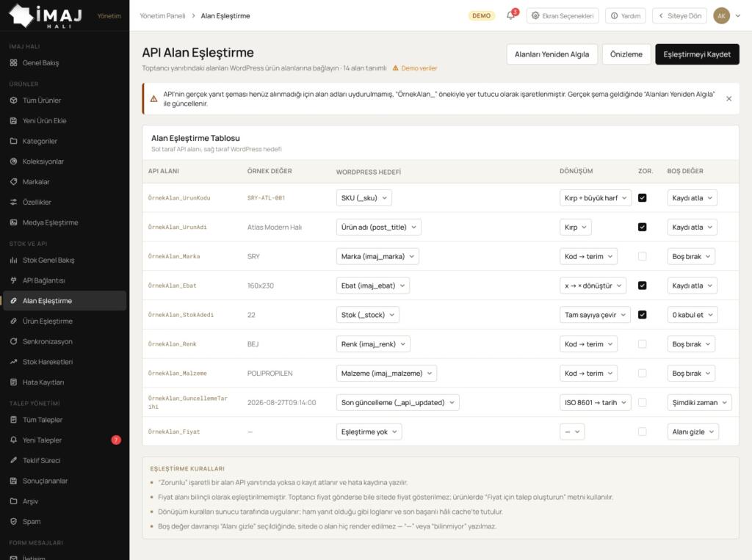The height and width of the screenshot is (560, 752).
Task: Click the Markalar tag icon
Action: tap(13, 182)
